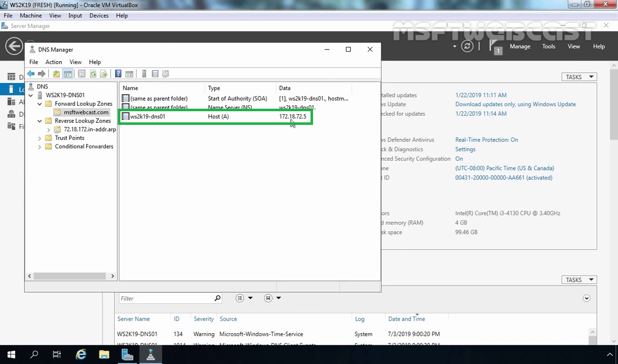Screen dimensions: 618x364
Task: Click the Back arrow in DNS Manager toolbar
Action: 31,74
